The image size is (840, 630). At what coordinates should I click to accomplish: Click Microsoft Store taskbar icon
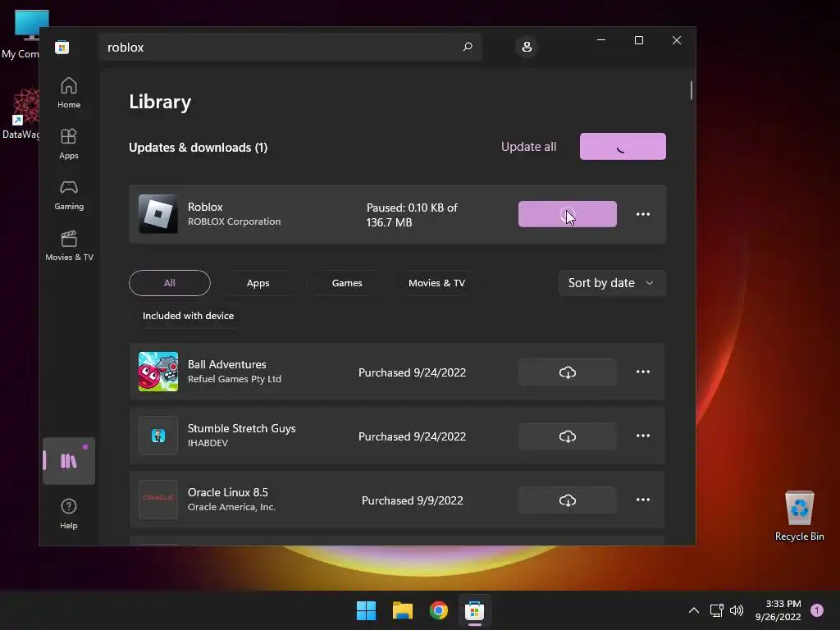coord(474,610)
